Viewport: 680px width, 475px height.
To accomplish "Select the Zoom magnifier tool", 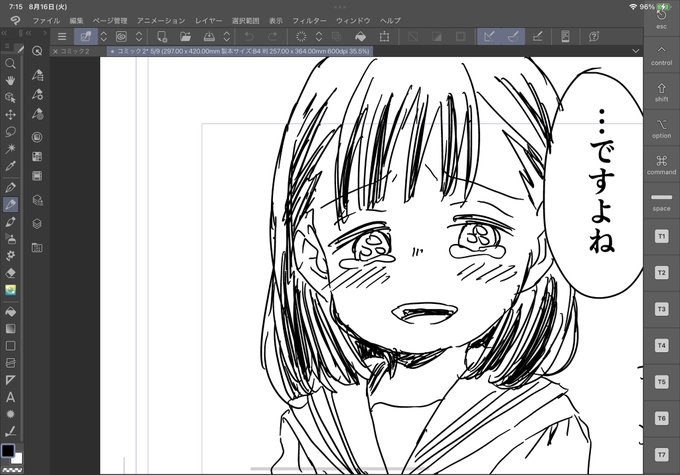I will [x=10, y=64].
